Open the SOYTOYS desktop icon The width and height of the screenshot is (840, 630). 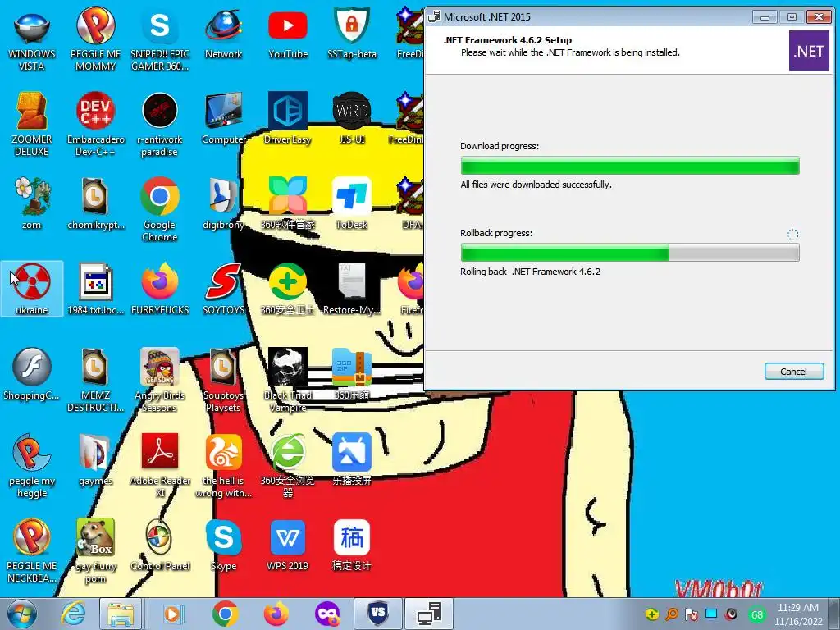click(223, 288)
